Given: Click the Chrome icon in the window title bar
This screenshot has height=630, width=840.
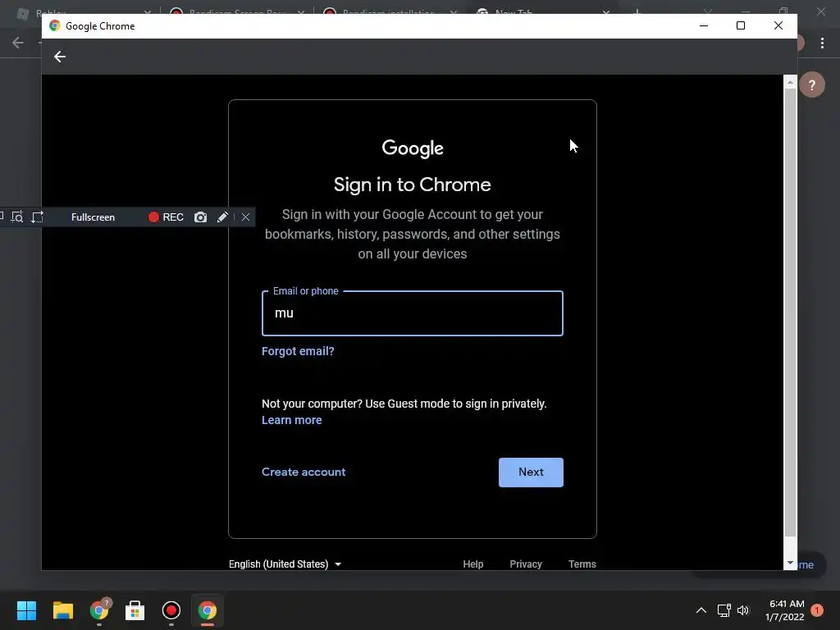Looking at the screenshot, I should tap(55, 25).
